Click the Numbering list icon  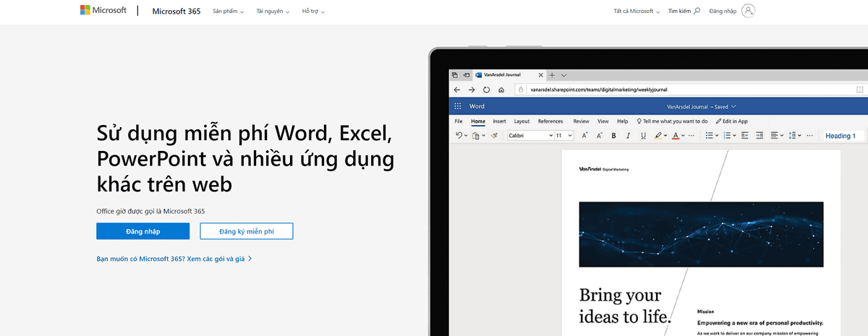coord(728,135)
